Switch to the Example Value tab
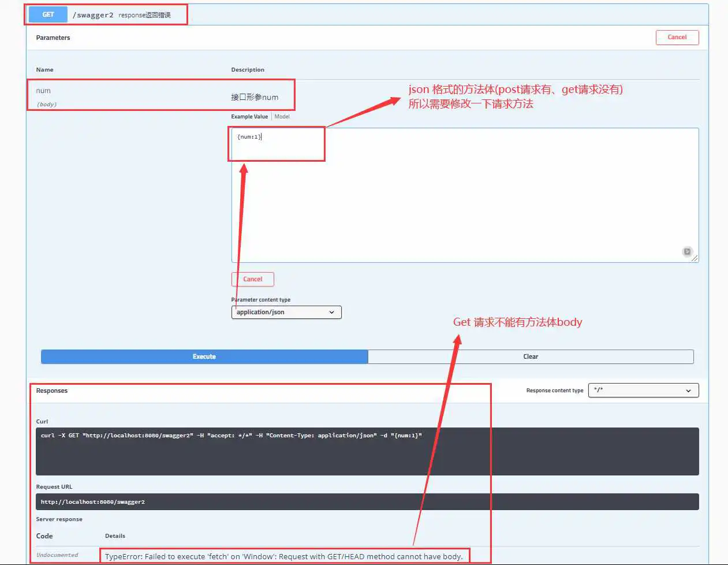The image size is (728, 565). (x=249, y=117)
